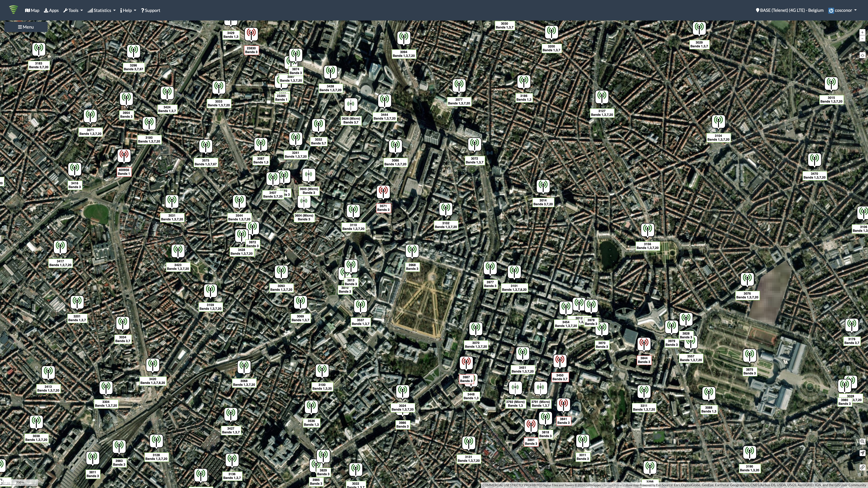Select red tower 23830 marker icon

[251, 35]
